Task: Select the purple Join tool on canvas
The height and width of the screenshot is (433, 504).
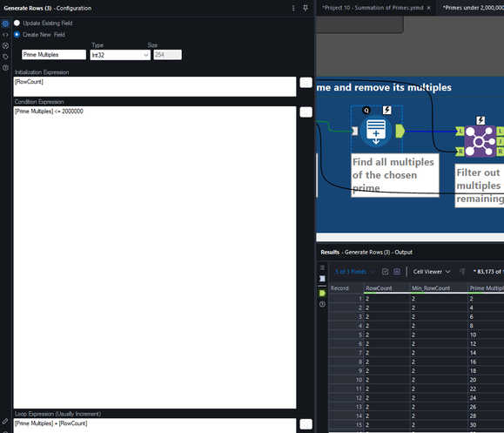Action: coord(480,141)
